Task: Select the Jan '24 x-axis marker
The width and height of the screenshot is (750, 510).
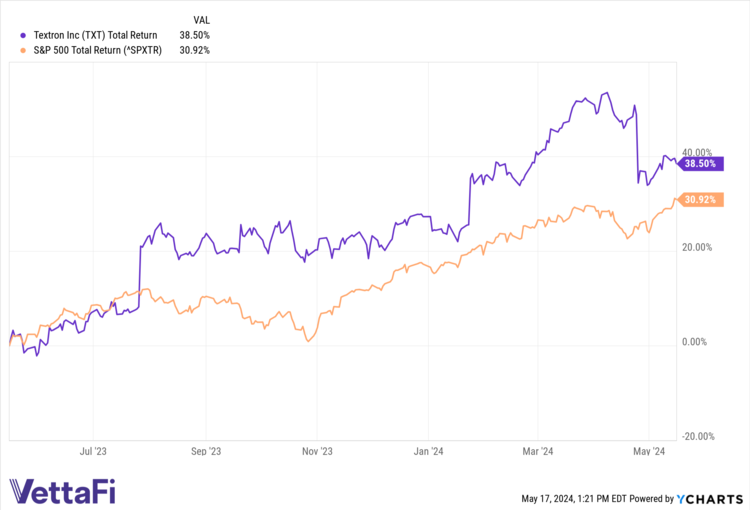Action: 429,452
